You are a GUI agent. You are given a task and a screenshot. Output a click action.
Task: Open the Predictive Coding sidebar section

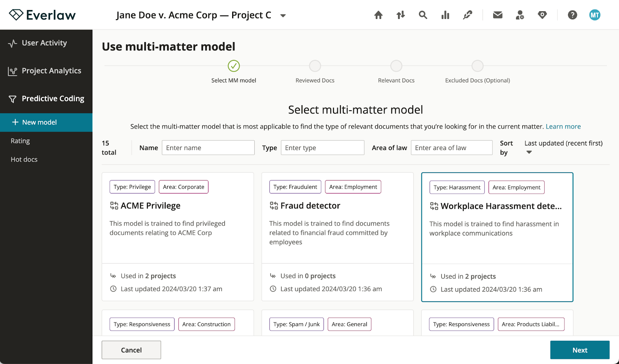[x=46, y=99]
